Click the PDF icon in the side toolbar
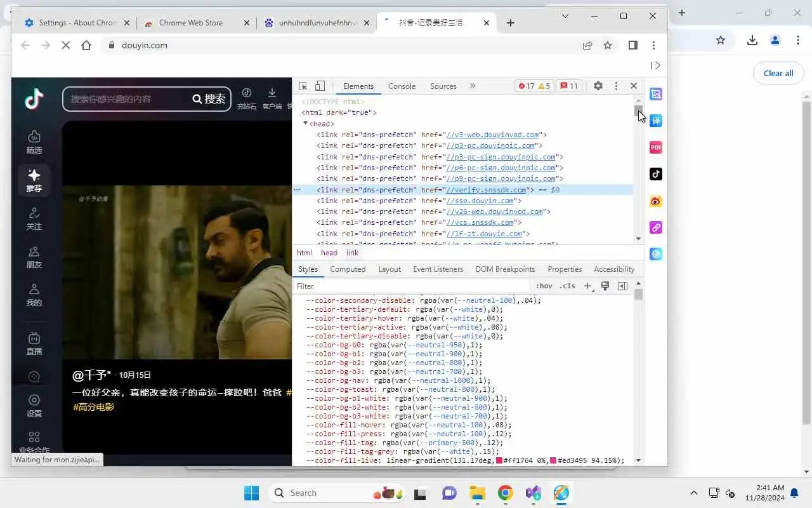Screen dimensions: 812x508 [656, 147]
